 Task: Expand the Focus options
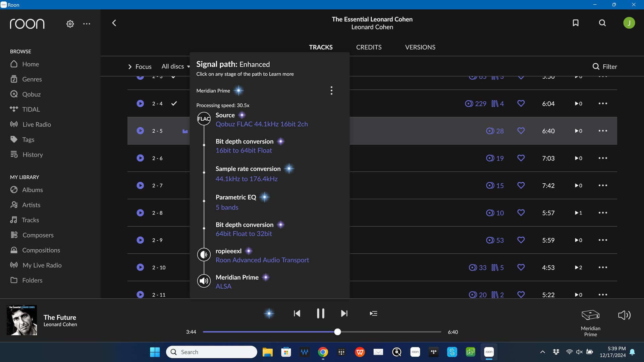click(x=140, y=67)
